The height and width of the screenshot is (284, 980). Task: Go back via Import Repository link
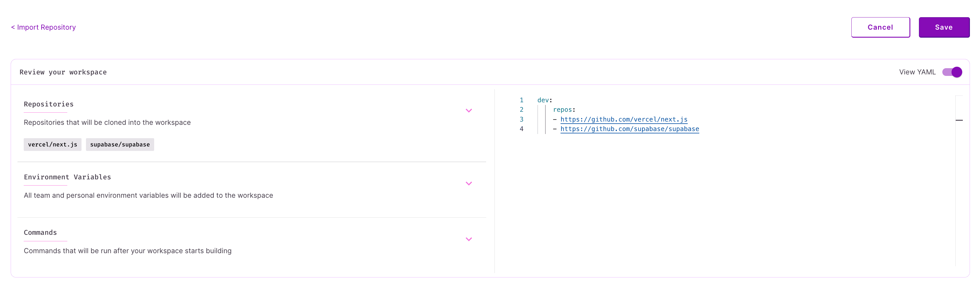43,27
